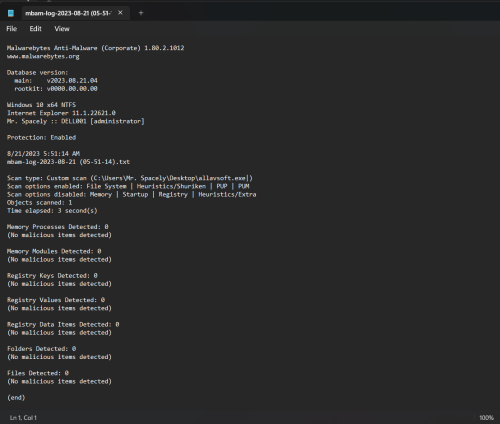
Task: Click the '(end)' line
Action: (x=16, y=398)
